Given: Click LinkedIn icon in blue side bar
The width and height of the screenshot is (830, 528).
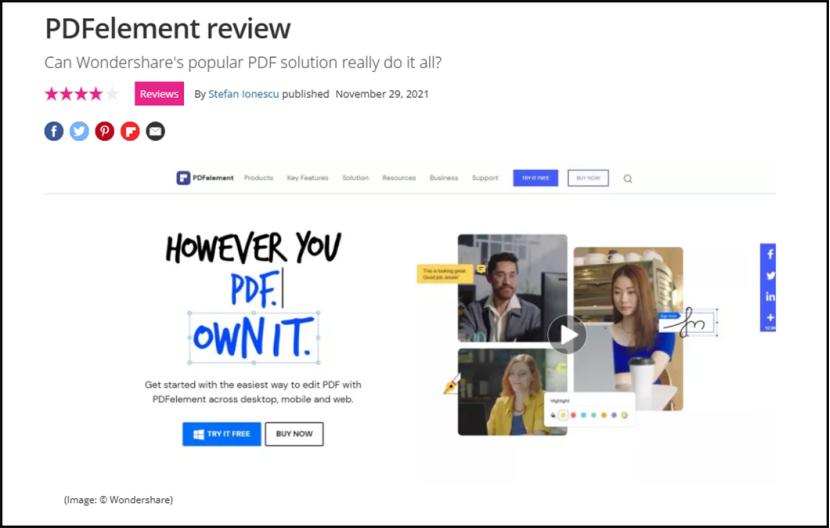Looking at the screenshot, I should coord(770,297).
